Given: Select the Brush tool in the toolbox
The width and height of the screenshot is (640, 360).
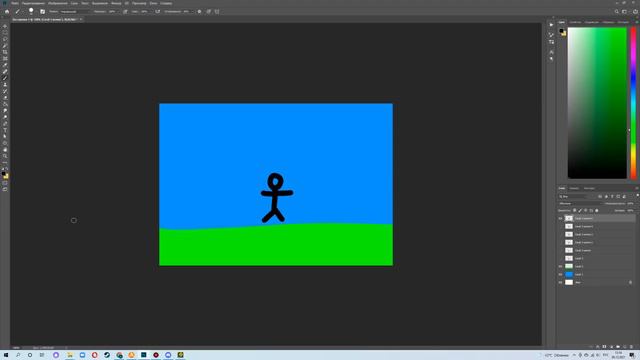Looking at the screenshot, I should click(x=5, y=78).
